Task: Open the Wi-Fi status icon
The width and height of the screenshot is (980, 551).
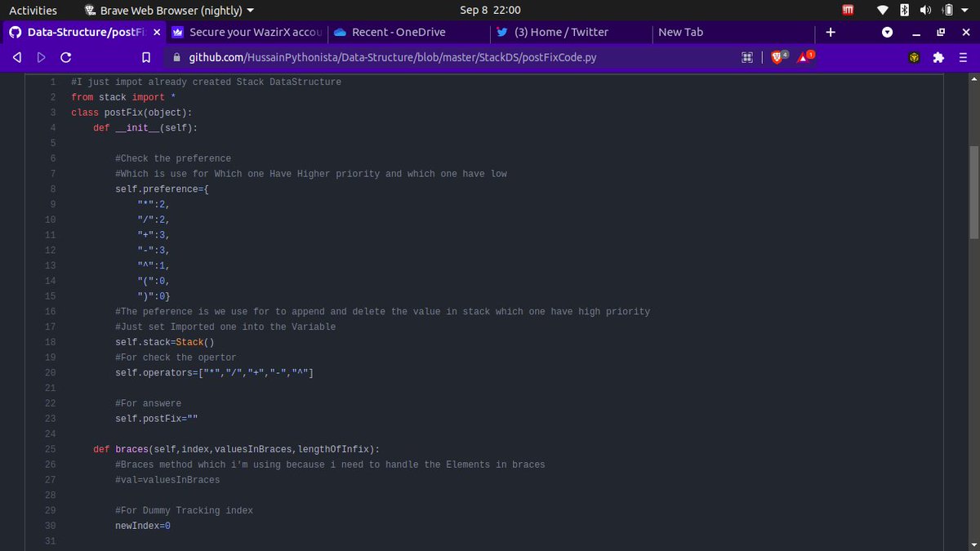Action: coord(884,11)
